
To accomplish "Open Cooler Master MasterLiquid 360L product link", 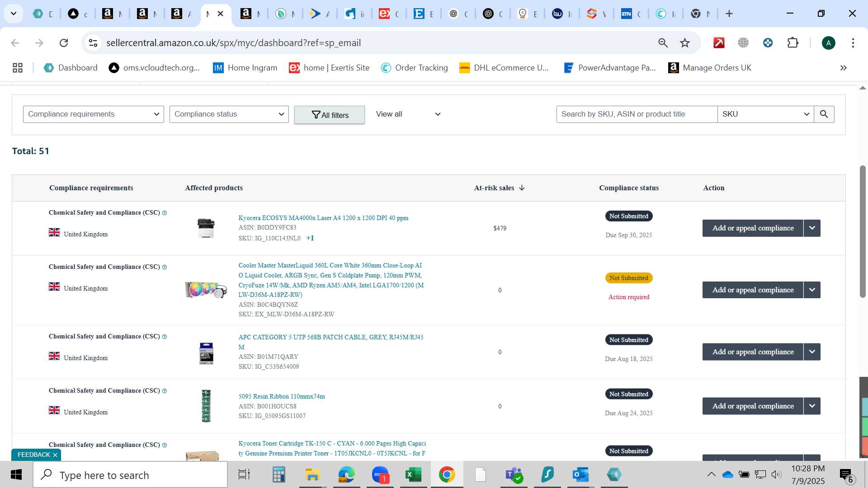I will 331,280.
